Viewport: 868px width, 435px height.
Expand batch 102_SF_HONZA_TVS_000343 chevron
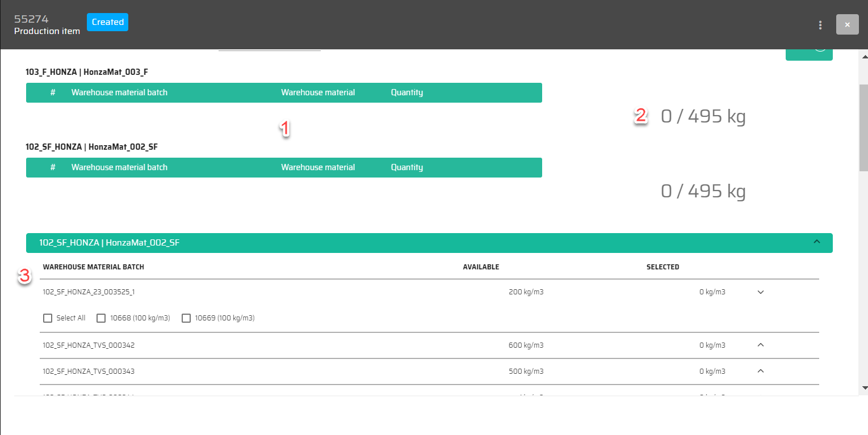coord(761,371)
